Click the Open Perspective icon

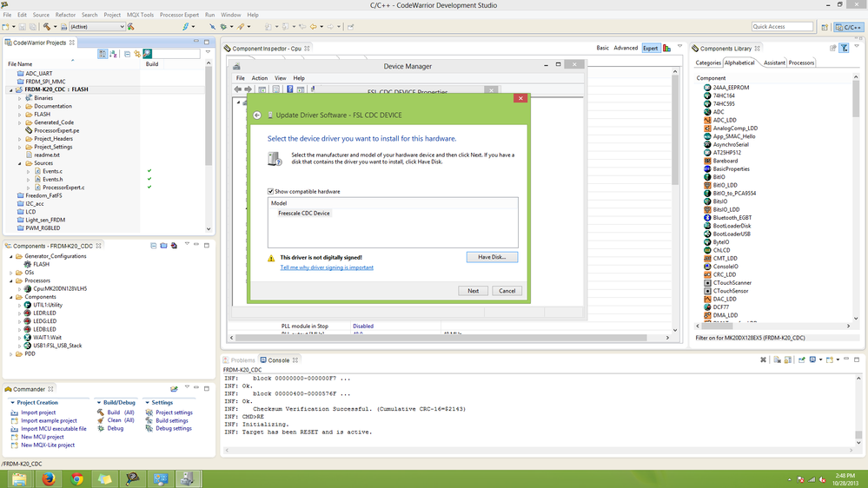pyautogui.click(x=825, y=27)
